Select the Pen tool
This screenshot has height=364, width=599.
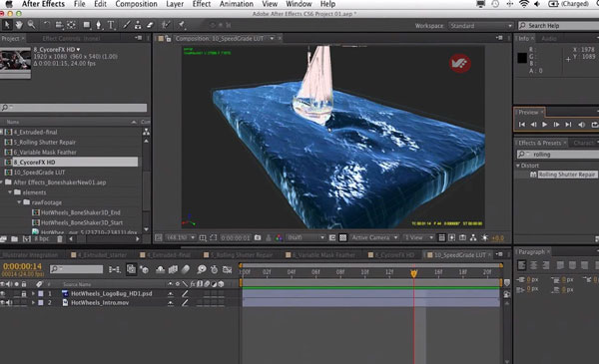pyautogui.click(x=99, y=25)
